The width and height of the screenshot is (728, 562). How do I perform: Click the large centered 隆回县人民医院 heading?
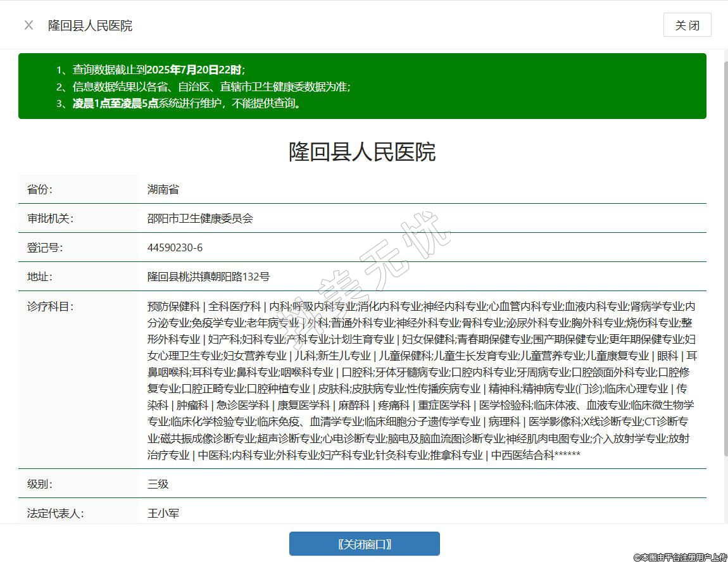pyautogui.click(x=362, y=153)
